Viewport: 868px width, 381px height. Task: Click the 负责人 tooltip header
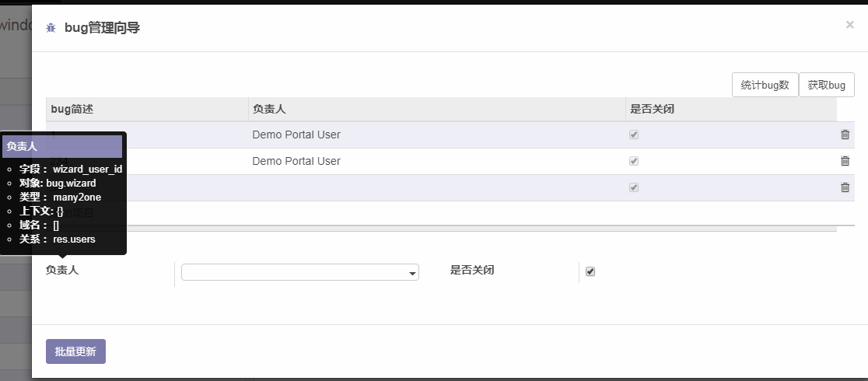click(62, 147)
